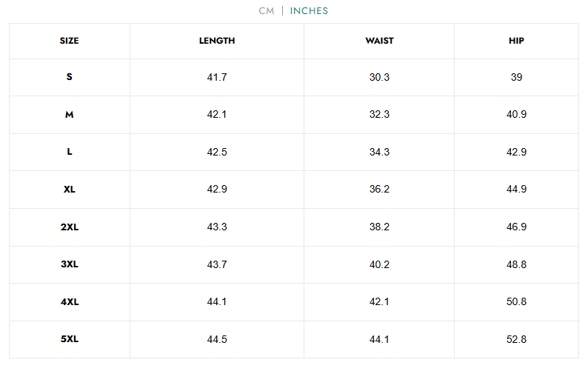Viewport: 588px width, 371px height.
Task: Click the 44.5 length value for 5XL
Action: click(x=217, y=339)
